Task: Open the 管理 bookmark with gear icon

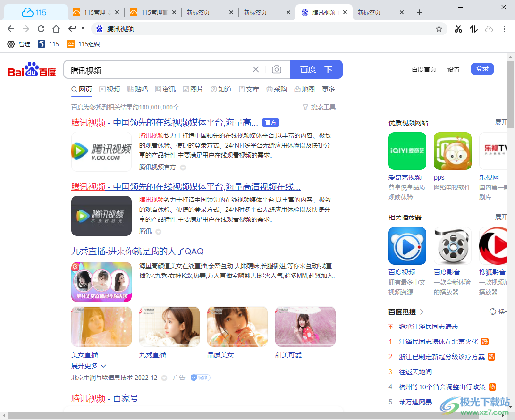Action: click(x=19, y=44)
